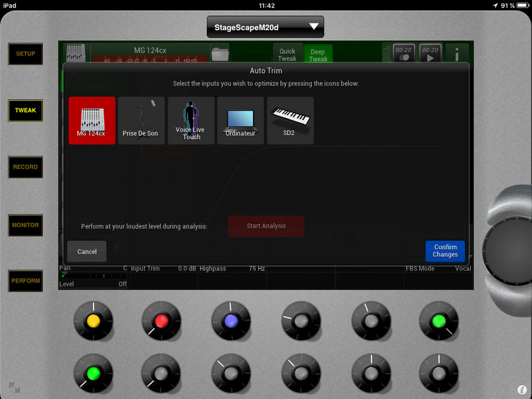
Task: Toggle the Quick Tweak mode
Action: [x=287, y=54]
